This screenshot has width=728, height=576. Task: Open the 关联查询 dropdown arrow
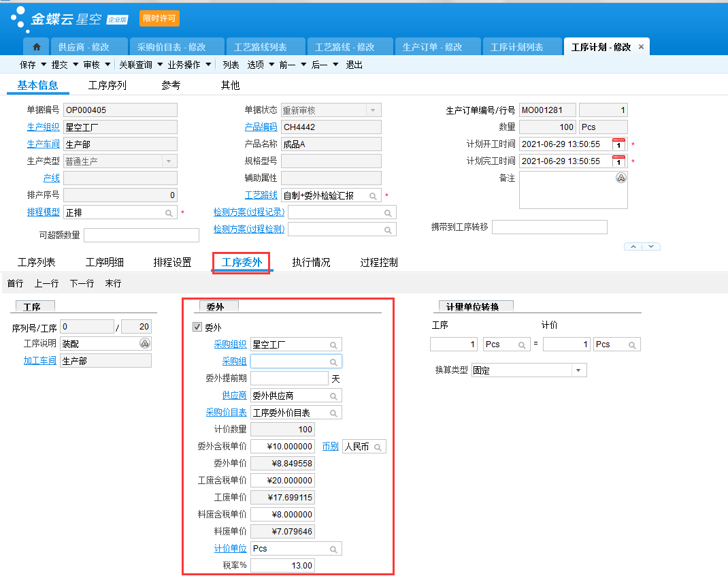(160, 64)
